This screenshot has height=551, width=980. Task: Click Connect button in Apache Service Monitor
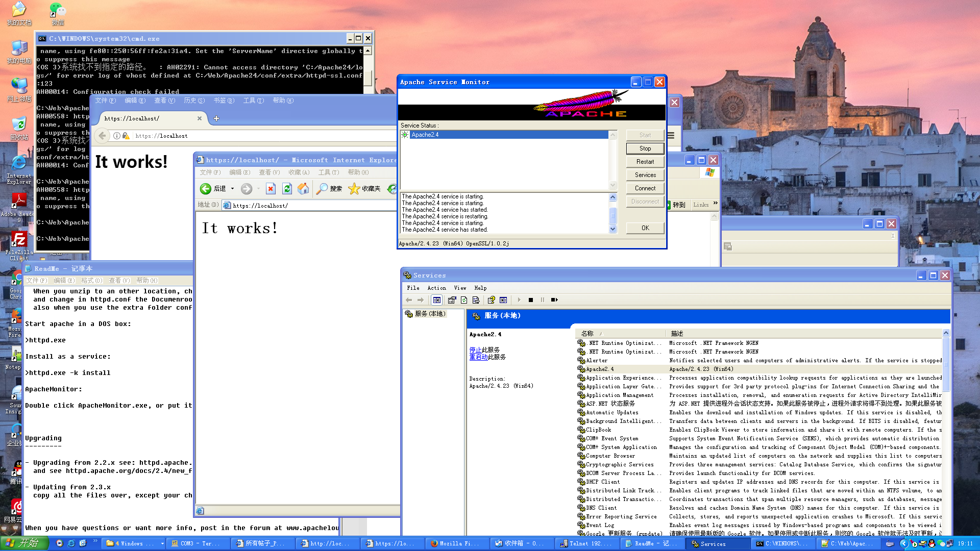point(645,188)
